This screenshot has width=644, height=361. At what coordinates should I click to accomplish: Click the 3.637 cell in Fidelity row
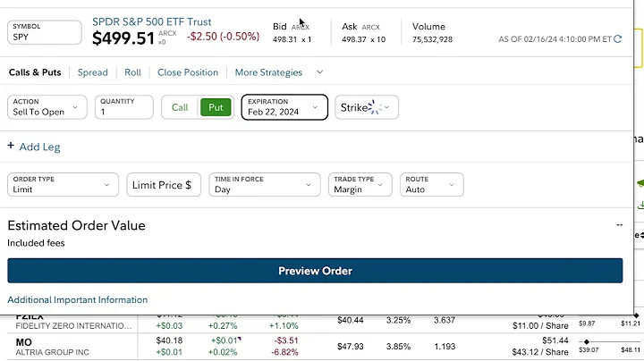pyautogui.click(x=445, y=321)
